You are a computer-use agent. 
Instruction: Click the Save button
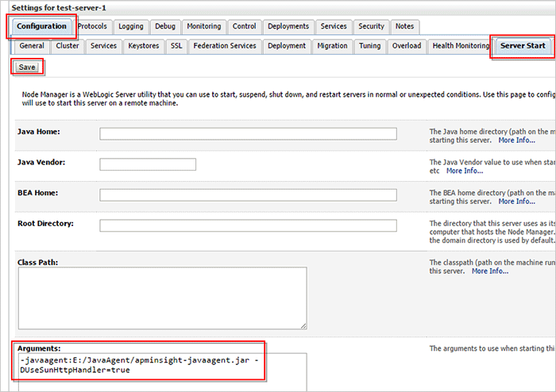click(x=27, y=67)
